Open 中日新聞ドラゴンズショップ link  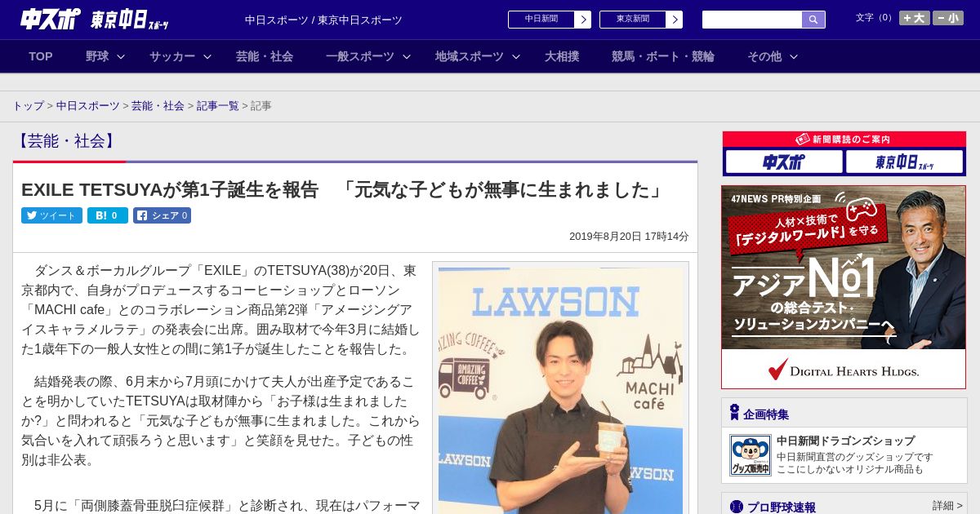(845, 441)
